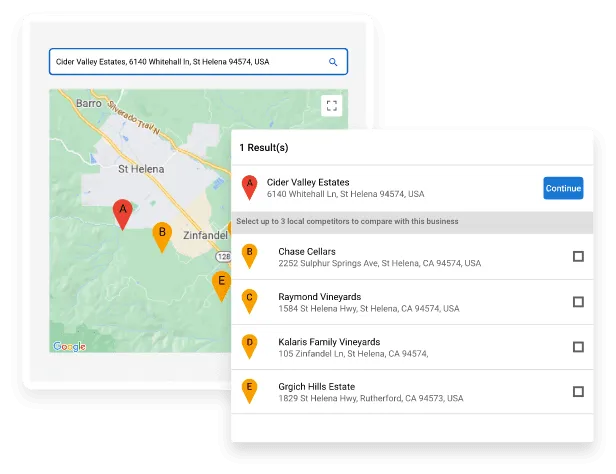The width and height of the screenshot is (616, 474).
Task: Tick the Kalaris Family Vineyards checkbox
Action: tap(578, 347)
